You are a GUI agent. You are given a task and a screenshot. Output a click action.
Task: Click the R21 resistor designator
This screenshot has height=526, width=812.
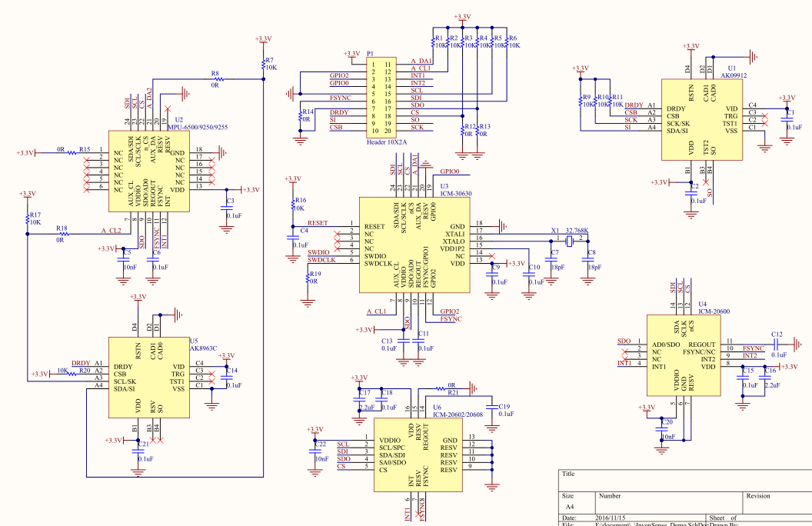pyautogui.click(x=453, y=392)
